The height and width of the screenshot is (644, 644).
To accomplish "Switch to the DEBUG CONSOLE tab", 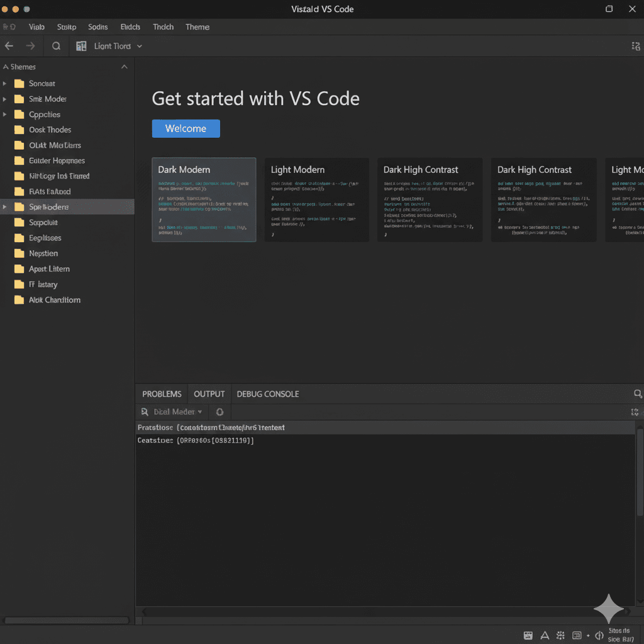I will click(267, 394).
